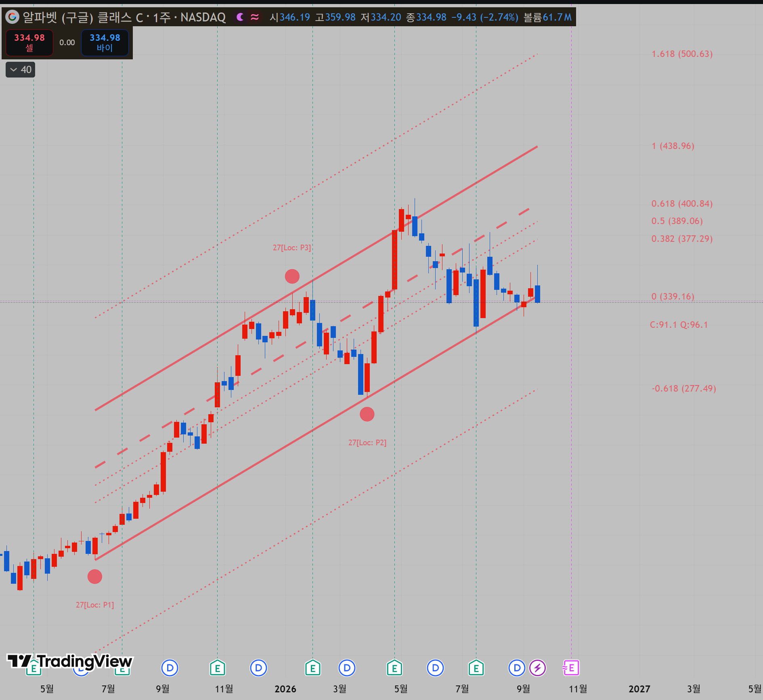Select the P1 channel anchor point
This screenshot has width=763, height=700.
point(95,576)
